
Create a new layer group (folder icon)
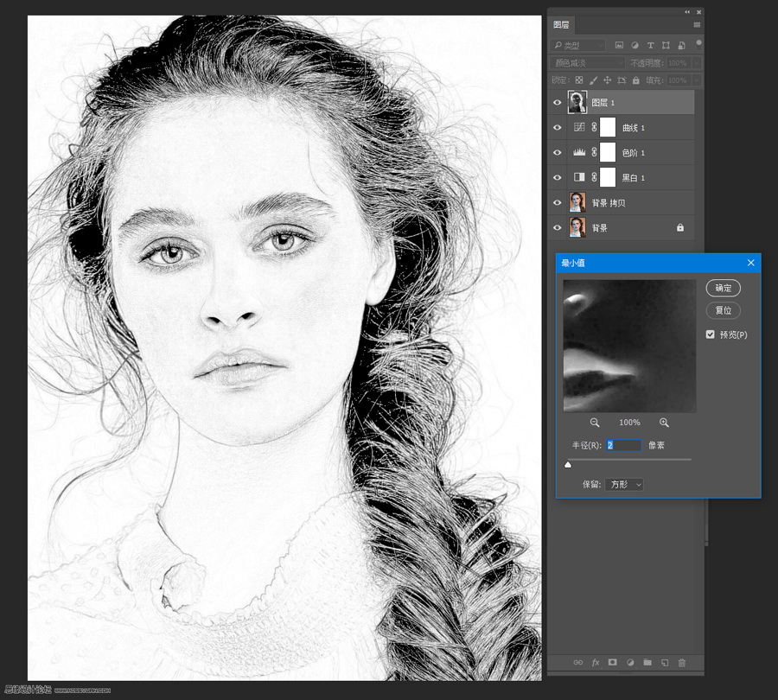click(x=647, y=663)
